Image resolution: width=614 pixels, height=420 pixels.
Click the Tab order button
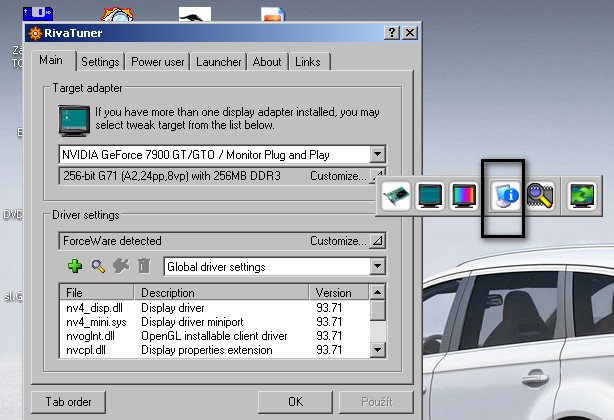pyautogui.click(x=69, y=402)
